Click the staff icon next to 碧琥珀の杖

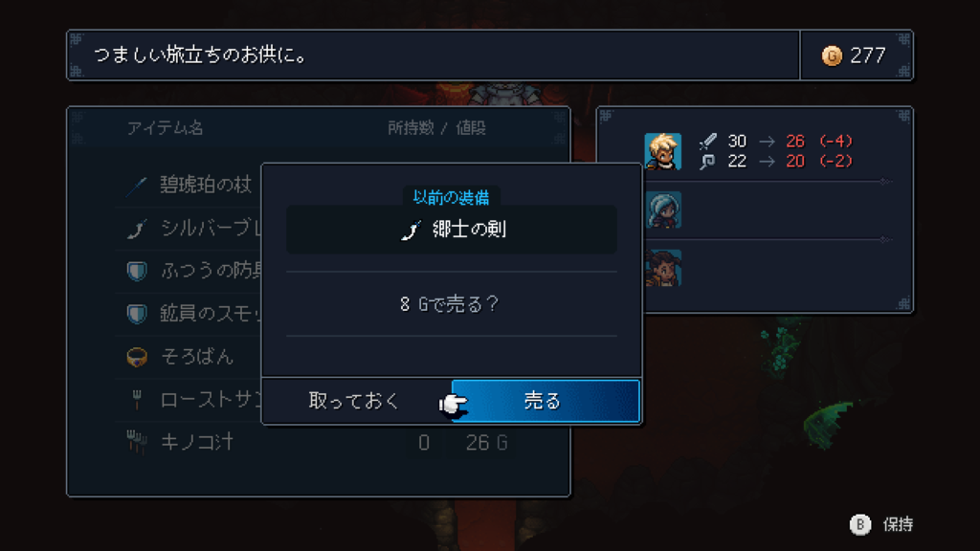pyautogui.click(x=136, y=186)
